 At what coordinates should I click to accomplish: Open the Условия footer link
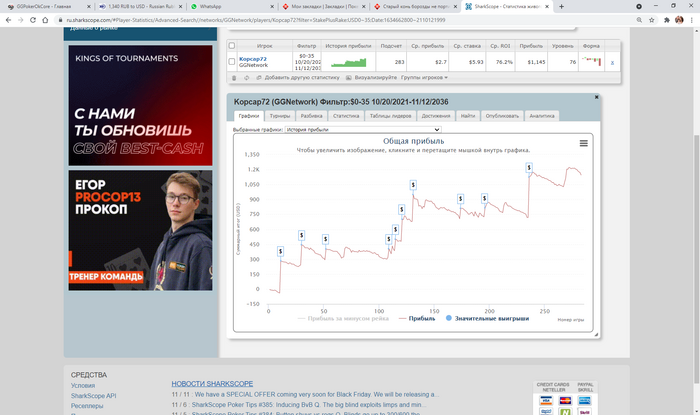[83, 386]
